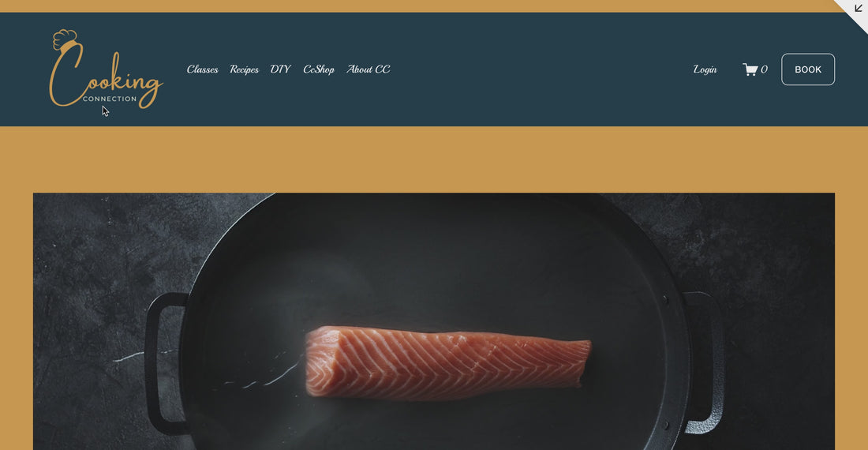Click the Cooking script logo text
This screenshot has width=868, height=450.
click(107, 77)
